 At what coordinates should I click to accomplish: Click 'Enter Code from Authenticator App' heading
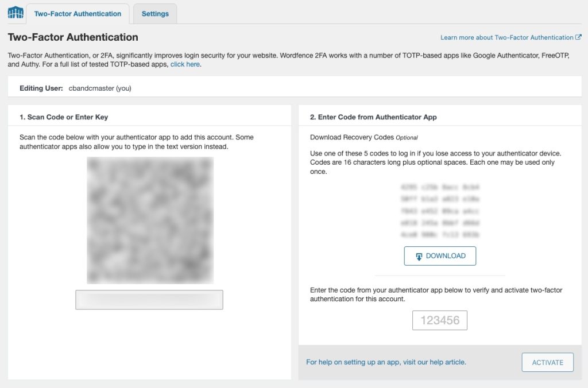coord(373,117)
